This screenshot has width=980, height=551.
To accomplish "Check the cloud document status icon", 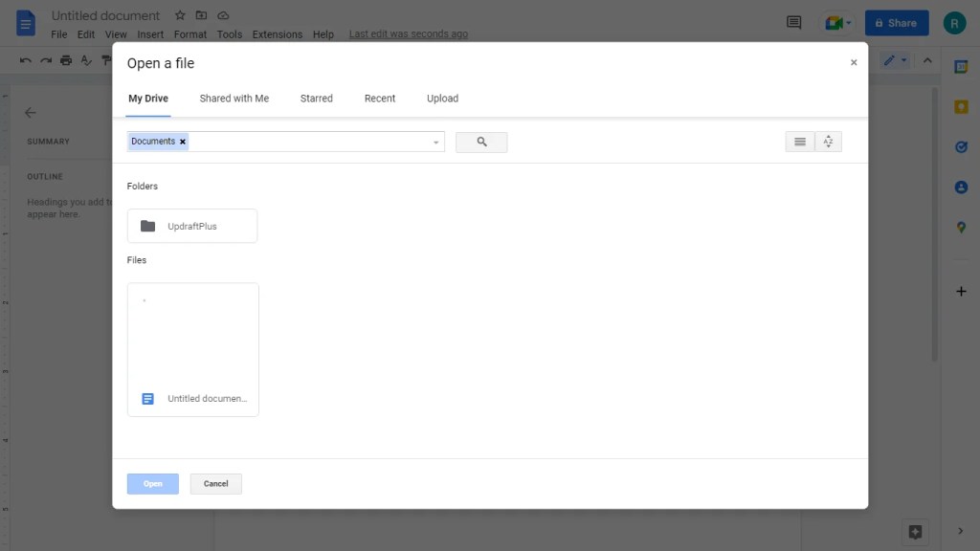I will coord(223,15).
